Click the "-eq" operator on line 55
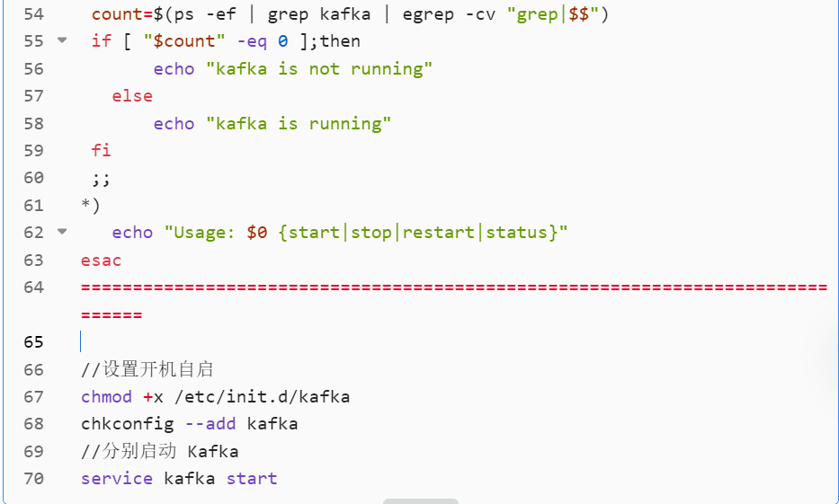 point(252,41)
